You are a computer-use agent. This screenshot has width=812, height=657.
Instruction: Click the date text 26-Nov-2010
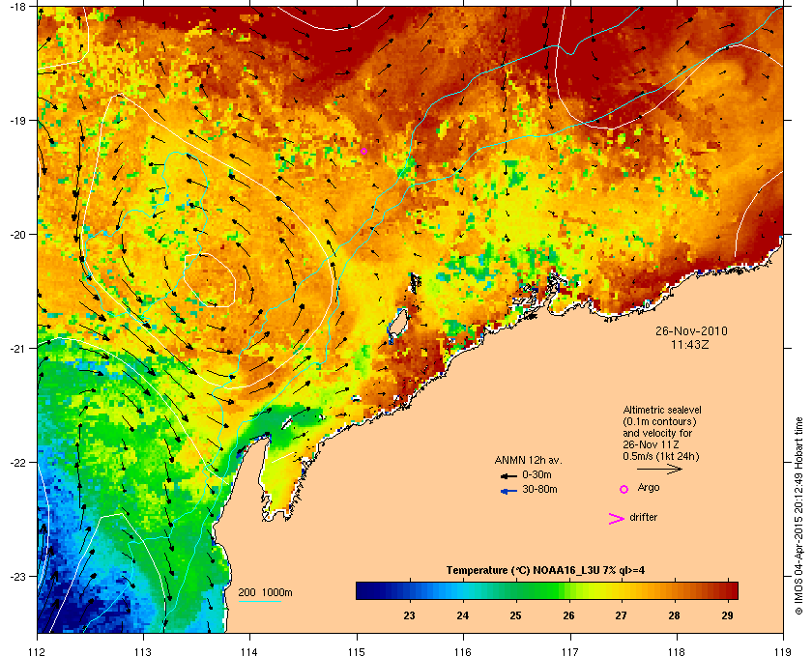click(x=691, y=330)
